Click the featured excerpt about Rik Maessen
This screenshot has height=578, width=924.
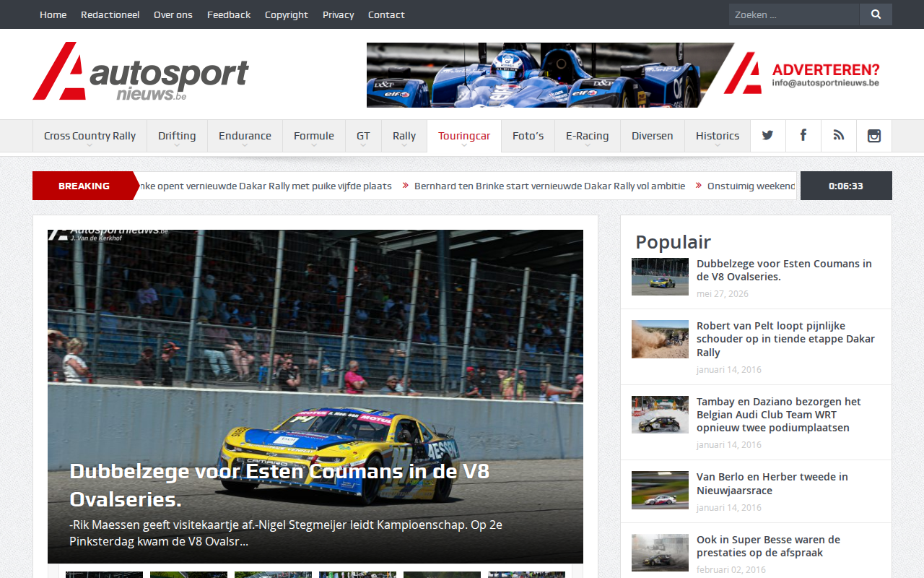(286, 532)
